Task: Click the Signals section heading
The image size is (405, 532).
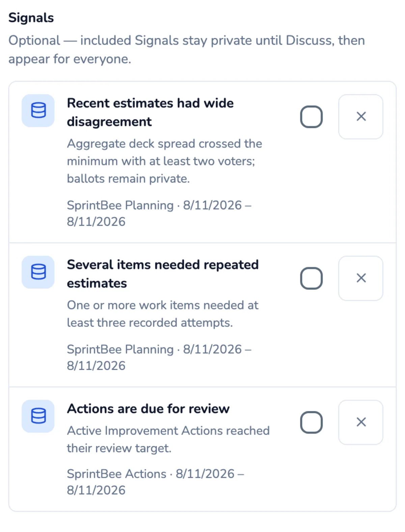Action: 31,18
